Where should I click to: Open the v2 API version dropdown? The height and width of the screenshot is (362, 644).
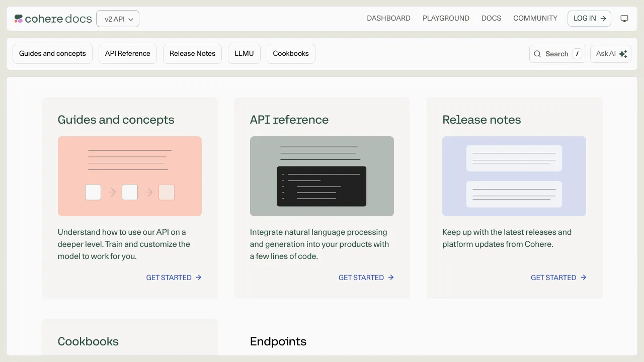pos(118,19)
